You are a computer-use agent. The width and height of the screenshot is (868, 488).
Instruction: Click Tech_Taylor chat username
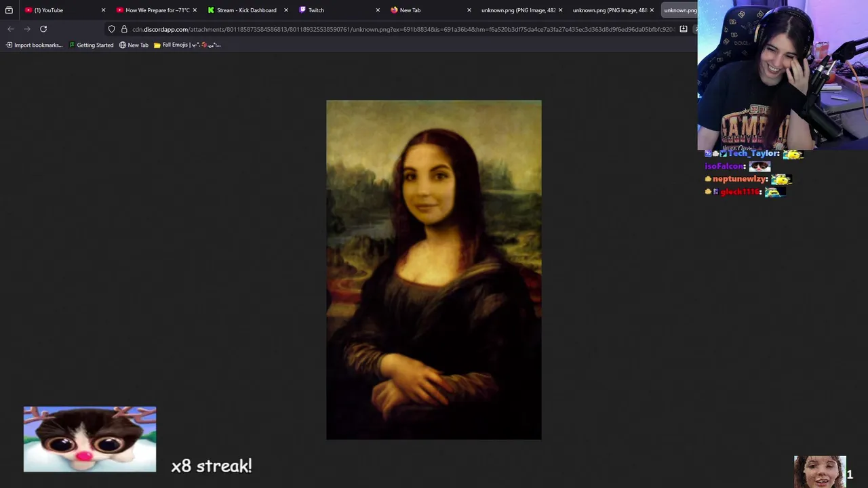pyautogui.click(x=753, y=153)
